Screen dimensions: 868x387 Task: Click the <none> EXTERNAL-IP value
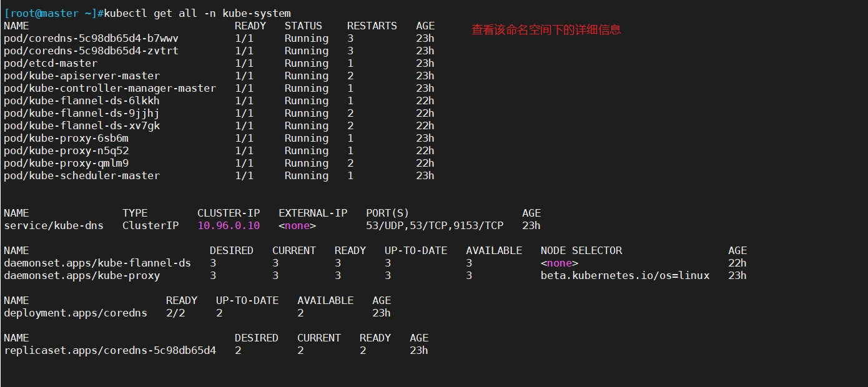click(297, 225)
